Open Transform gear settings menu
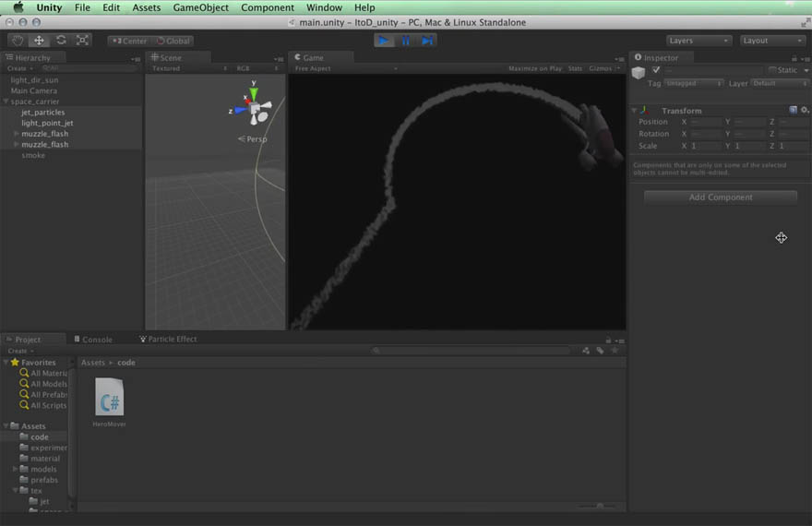Viewport: 812px width, 526px height. [x=805, y=110]
